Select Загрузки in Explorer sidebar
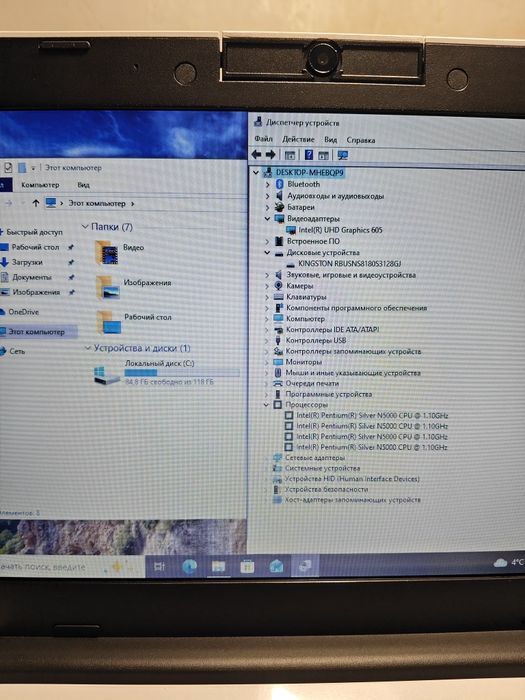 point(27,262)
